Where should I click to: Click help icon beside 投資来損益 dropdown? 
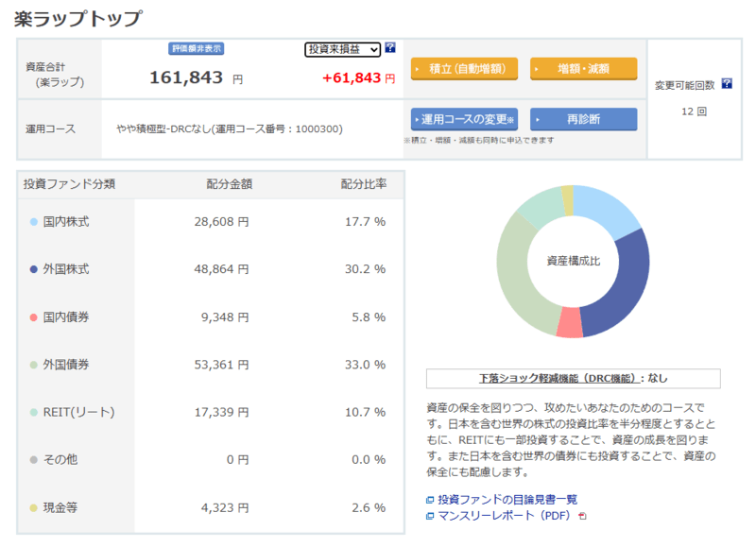coord(390,48)
